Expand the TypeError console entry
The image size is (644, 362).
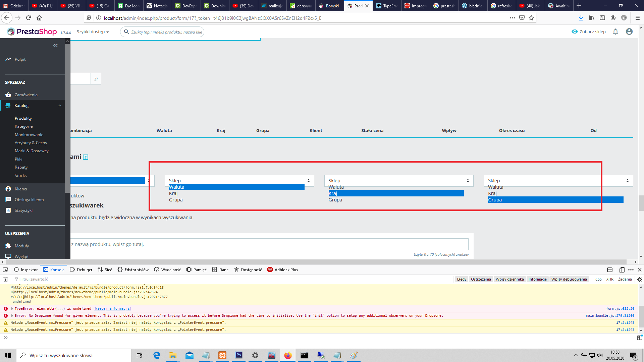pyautogui.click(x=12, y=309)
